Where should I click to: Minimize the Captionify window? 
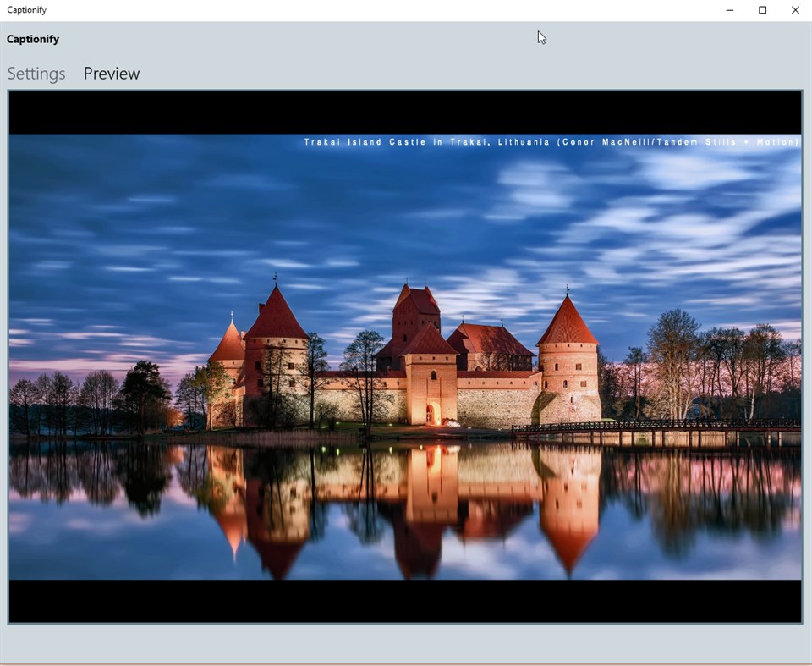[x=729, y=9]
